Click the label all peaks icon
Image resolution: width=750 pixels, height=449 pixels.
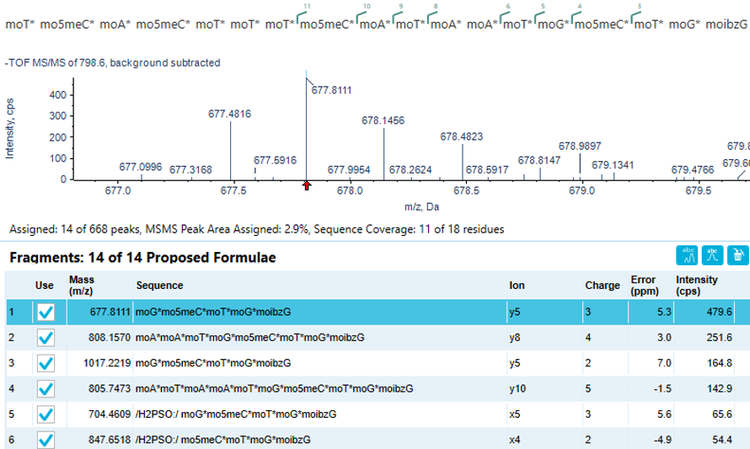[x=688, y=257]
